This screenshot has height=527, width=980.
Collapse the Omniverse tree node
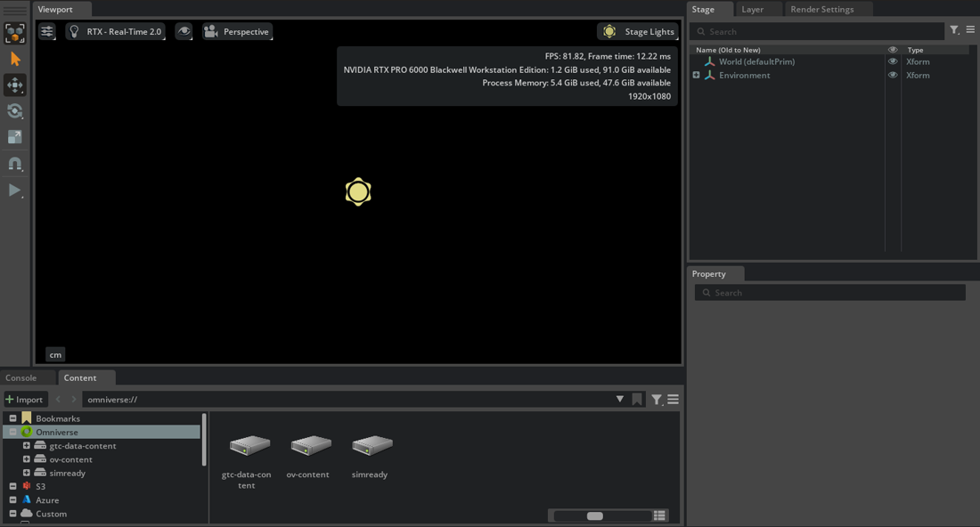coord(12,432)
